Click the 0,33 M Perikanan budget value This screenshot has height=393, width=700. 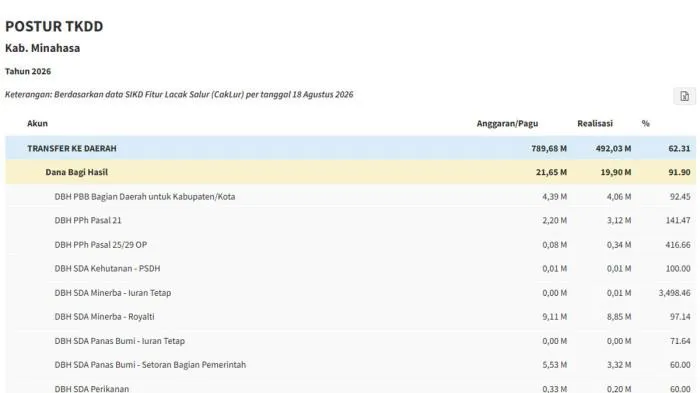point(554,389)
